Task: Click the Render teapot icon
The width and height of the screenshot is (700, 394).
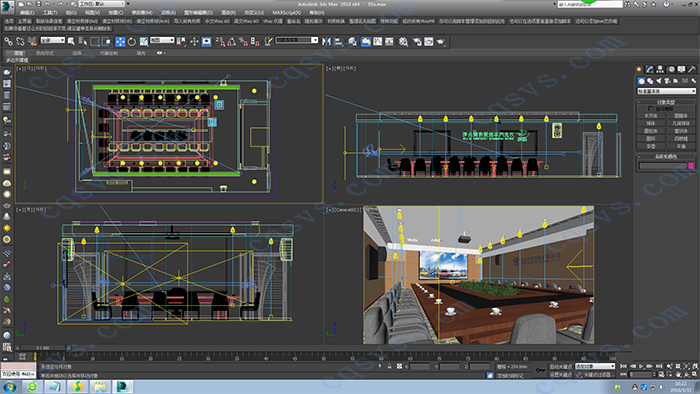Action: 441,41
